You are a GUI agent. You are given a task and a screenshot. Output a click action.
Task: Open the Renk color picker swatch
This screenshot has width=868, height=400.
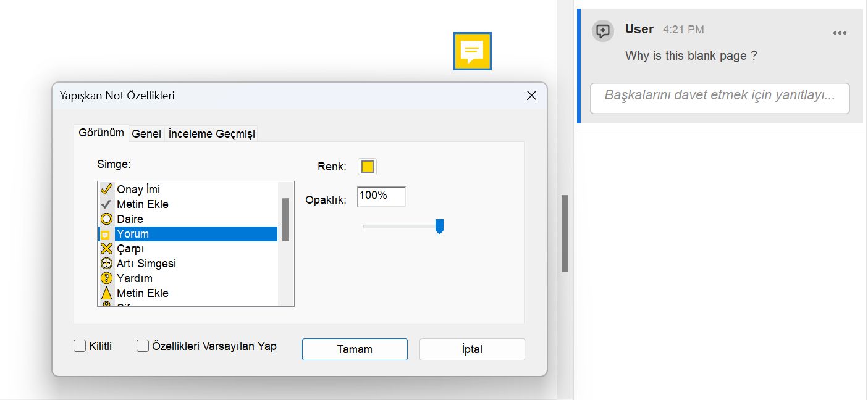pyautogui.click(x=367, y=167)
